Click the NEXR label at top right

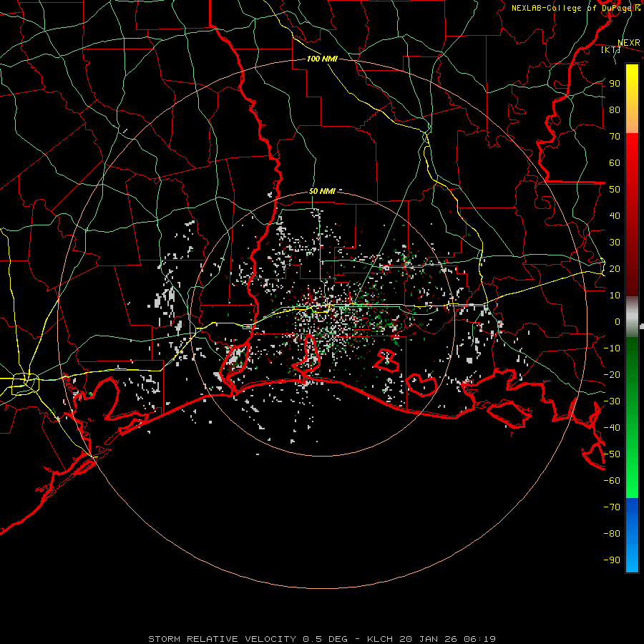click(x=629, y=43)
